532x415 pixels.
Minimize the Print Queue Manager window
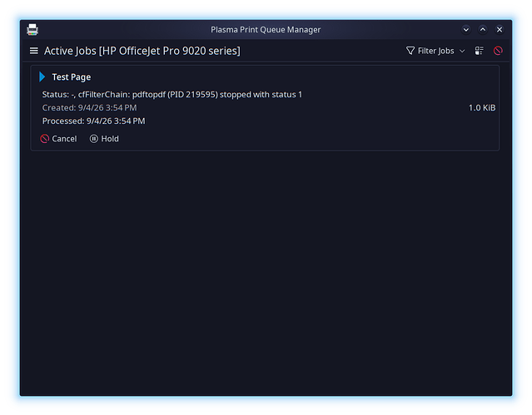466,29
